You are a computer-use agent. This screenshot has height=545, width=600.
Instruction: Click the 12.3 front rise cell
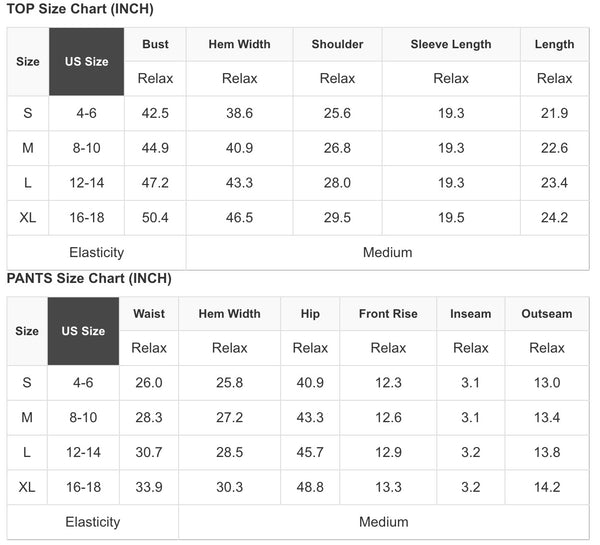click(388, 383)
